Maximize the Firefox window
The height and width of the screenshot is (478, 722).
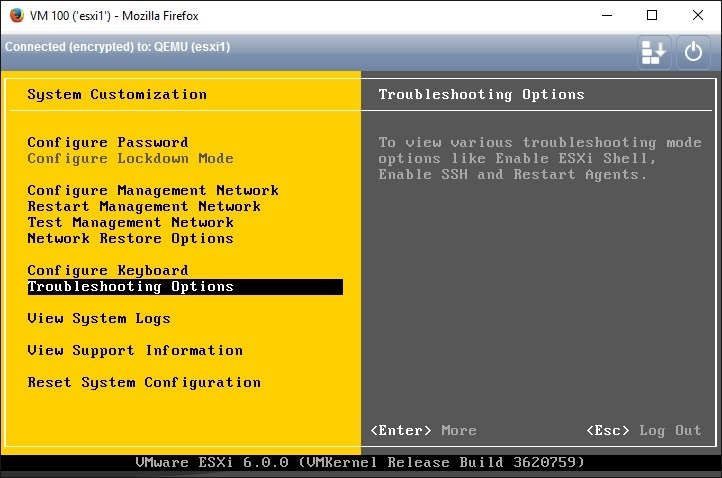(x=652, y=15)
